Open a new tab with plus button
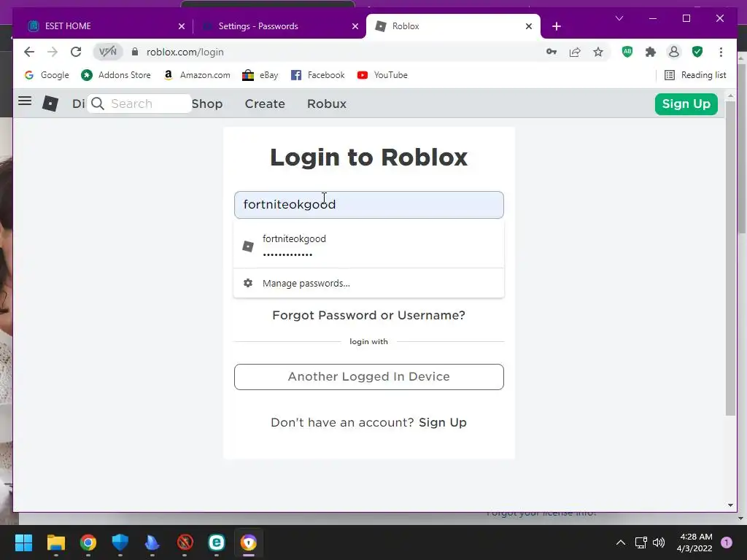The height and width of the screenshot is (560, 747). (557, 26)
